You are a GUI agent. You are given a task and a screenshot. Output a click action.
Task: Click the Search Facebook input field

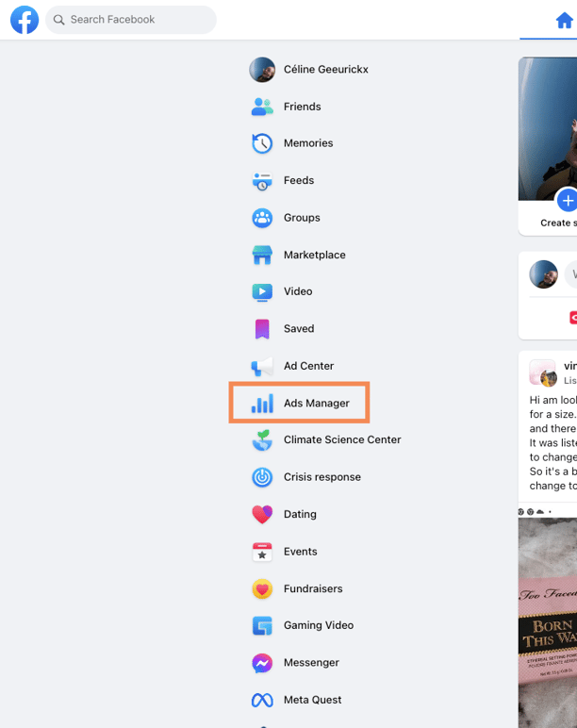[132, 20]
